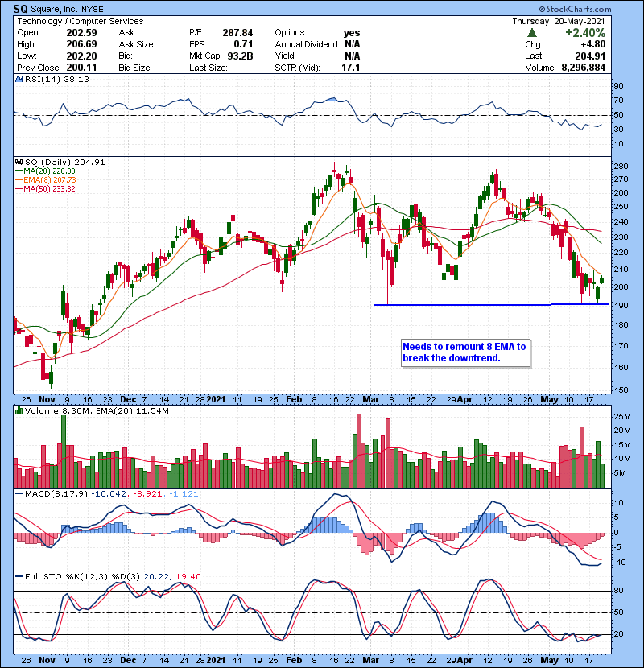Click the stochastic %D value 19.40
The height and width of the screenshot is (668, 644).
[x=188, y=577]
